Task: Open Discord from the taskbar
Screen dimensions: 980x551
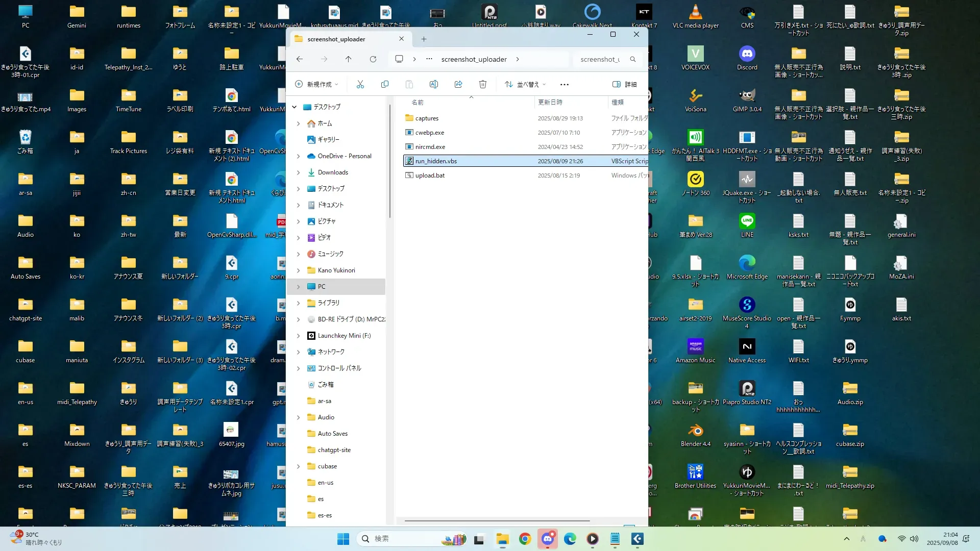Action: [548, 539]
